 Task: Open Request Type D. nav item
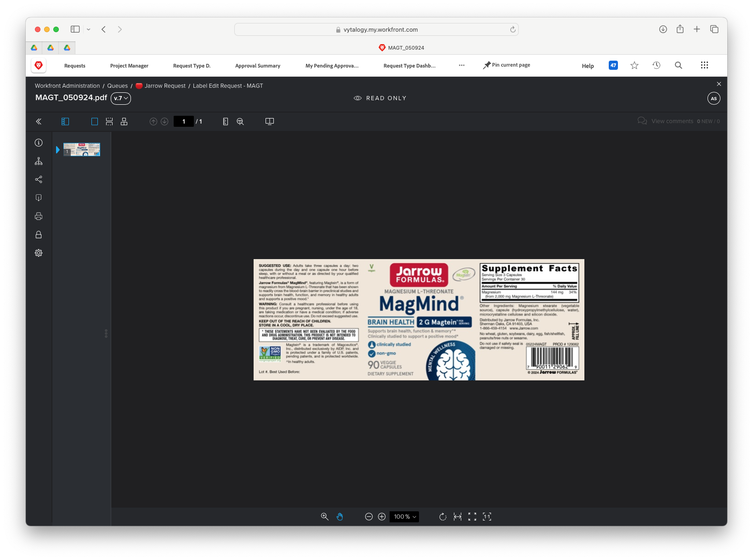(x=192, y=66)
